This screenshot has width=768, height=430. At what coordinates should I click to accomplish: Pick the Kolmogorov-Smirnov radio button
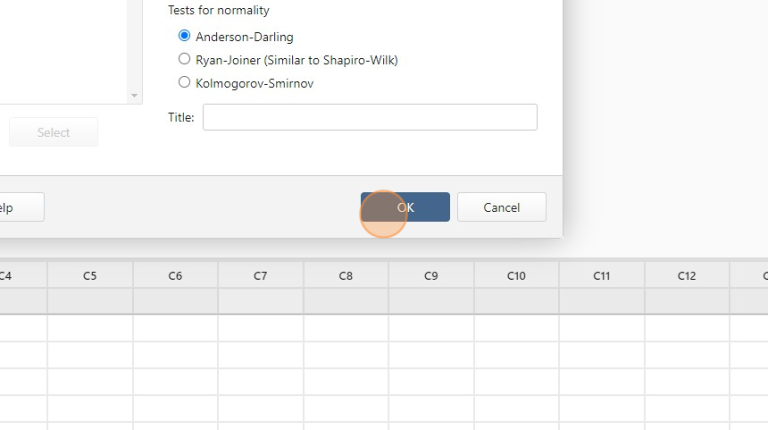pos(184,83)
